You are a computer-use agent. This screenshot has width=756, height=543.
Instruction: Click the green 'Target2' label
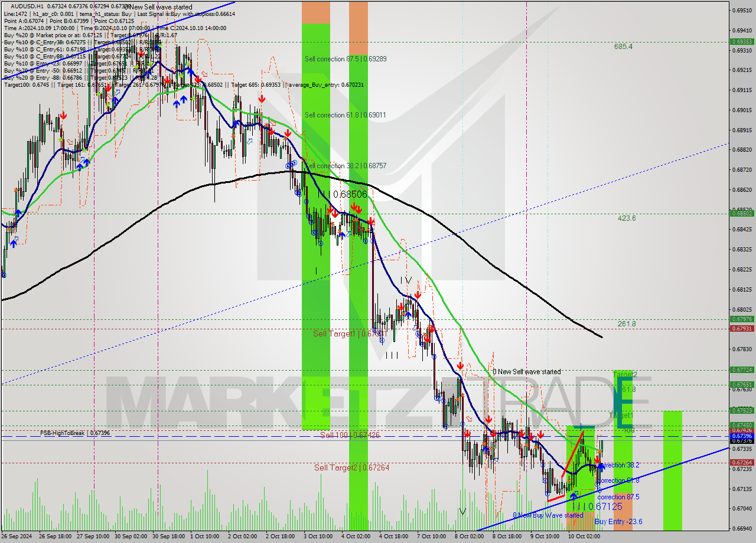coord(625,375)
